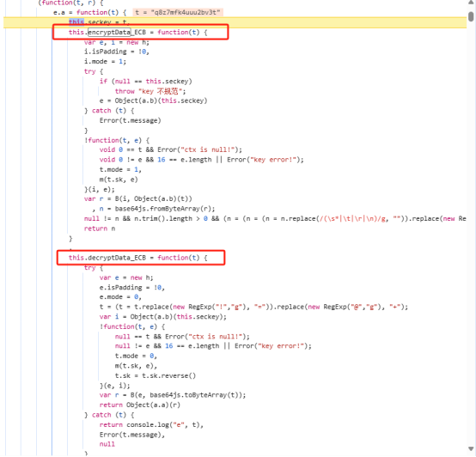Click the 'var r = B(i, Object(a.b)(t))' line
The image size is (476, 457).
pyautogui.click(x=138, y=199)
